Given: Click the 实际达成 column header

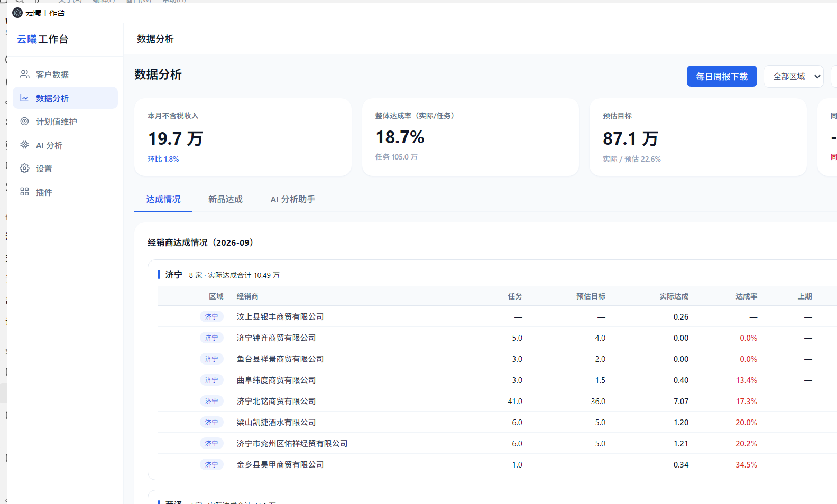Looking at the screenshot, I should (x=674, y=296).
